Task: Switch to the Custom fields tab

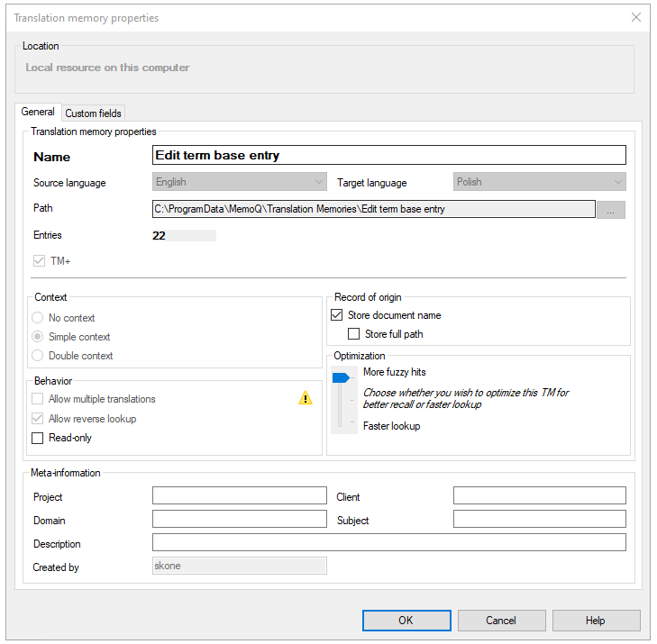Action: 93,113
